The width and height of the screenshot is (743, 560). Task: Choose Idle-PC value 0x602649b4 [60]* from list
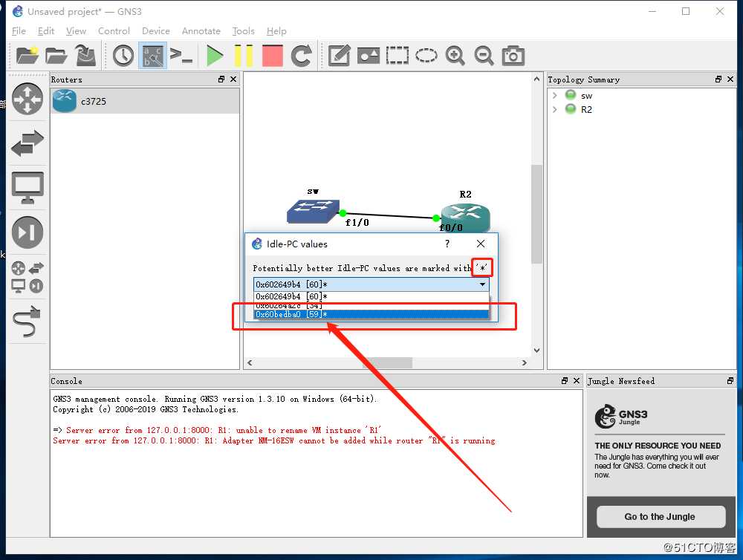click(371, 296)
